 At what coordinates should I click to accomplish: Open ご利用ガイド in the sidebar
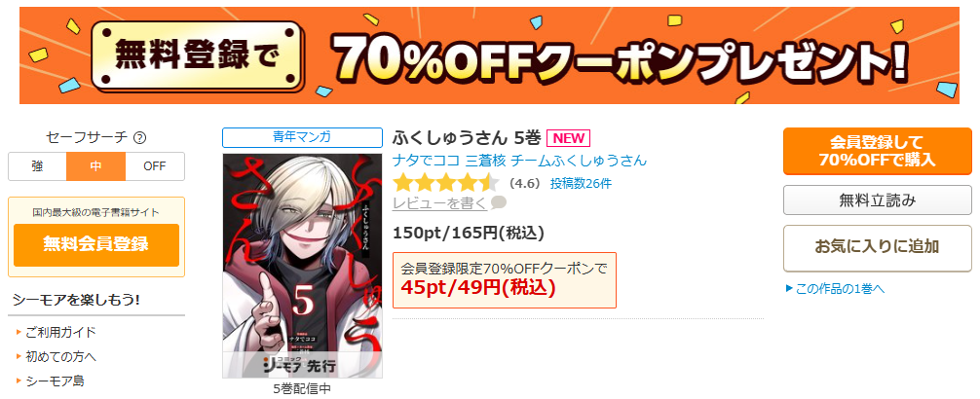pyautogui.click(x=60, y=332)
